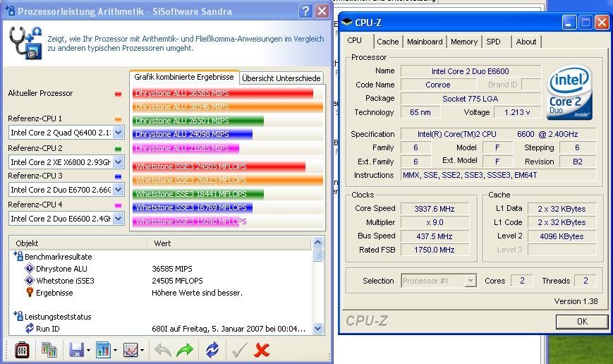
Task: Click the Leistungsteststatus group icon
Action: (18, 316)
